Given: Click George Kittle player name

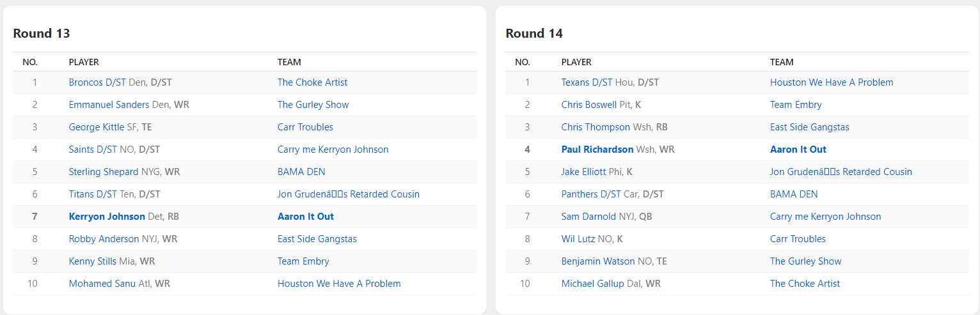Looking at the screenshot, I should tap(97, 127).
